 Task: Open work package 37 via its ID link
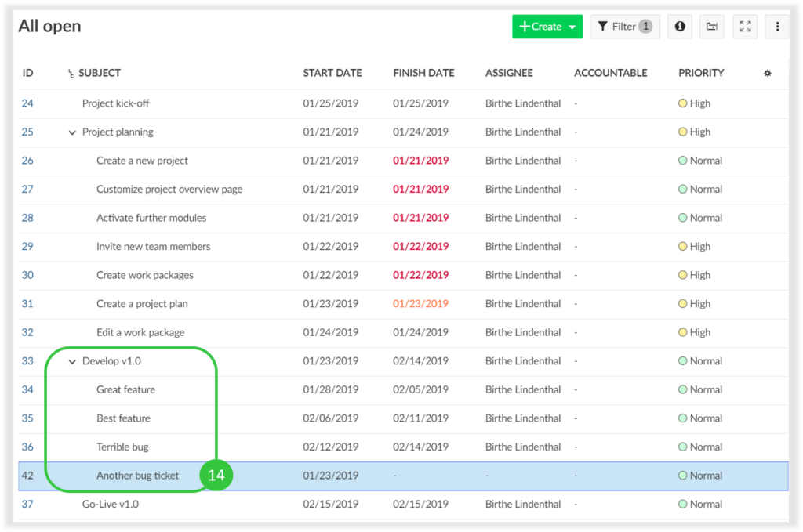click(x=28, y=504)
